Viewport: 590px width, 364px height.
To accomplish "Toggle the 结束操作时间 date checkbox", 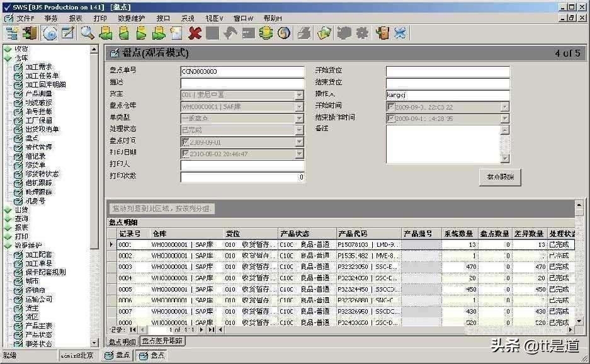I will (391, 118).
